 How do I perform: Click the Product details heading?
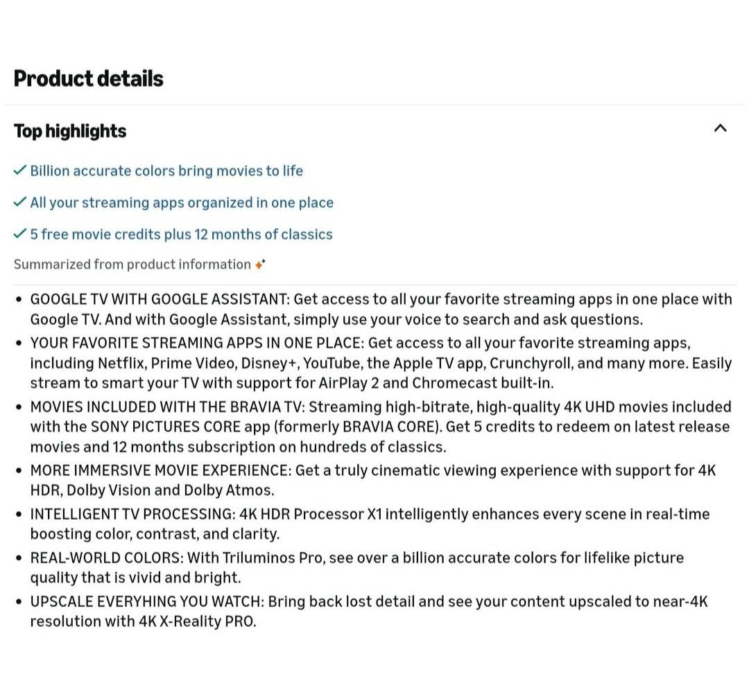89,78
